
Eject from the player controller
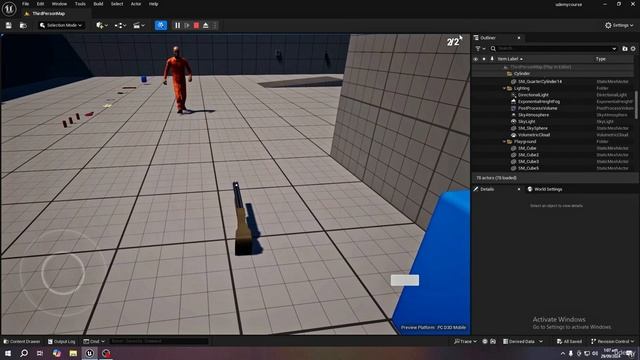pos(206,25)
